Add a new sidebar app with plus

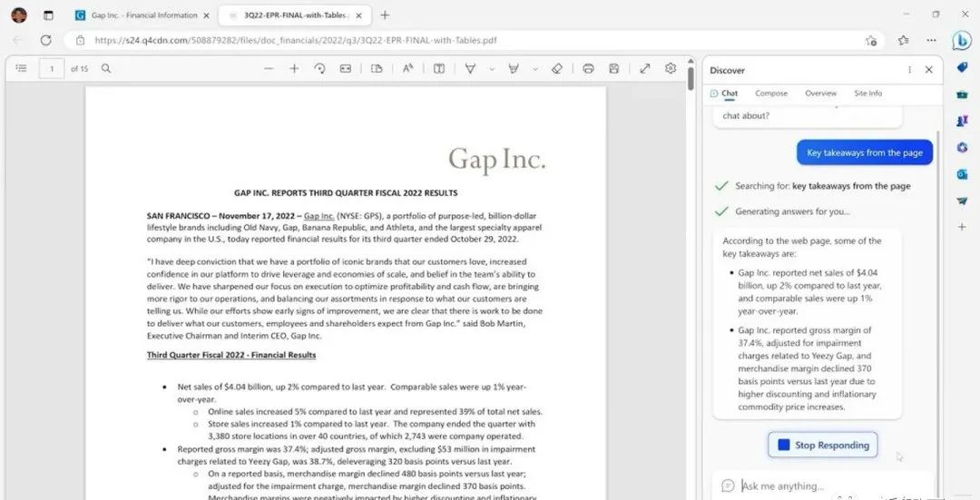[x=963, y=227]
